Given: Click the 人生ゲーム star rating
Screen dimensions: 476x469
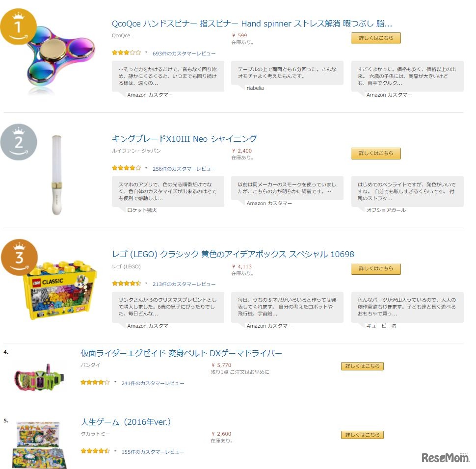Looking at the screenshot, I should coord(95,451).
